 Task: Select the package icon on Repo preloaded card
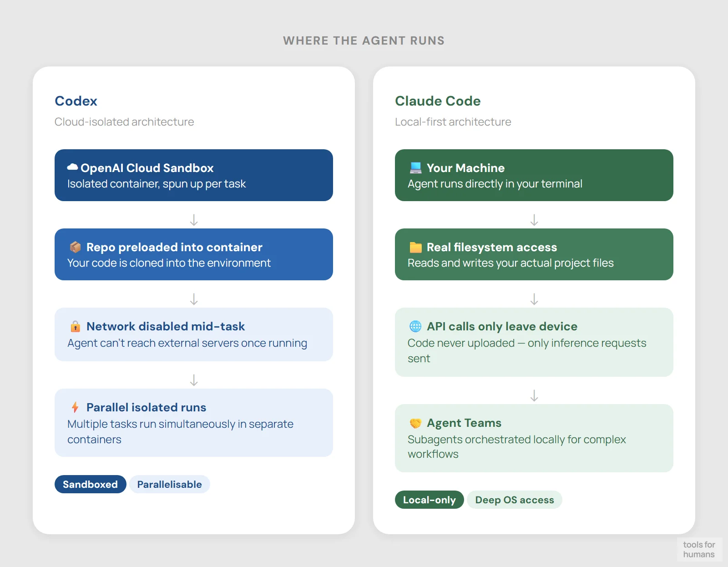75,247
